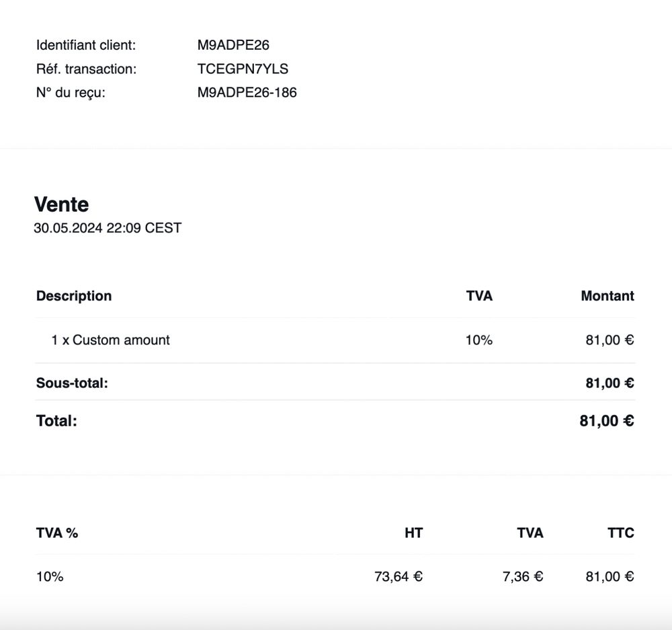Screen dimensions: 672x630
Task: Select the HT amount 73,64 €
Action: (x=398, y=576)
